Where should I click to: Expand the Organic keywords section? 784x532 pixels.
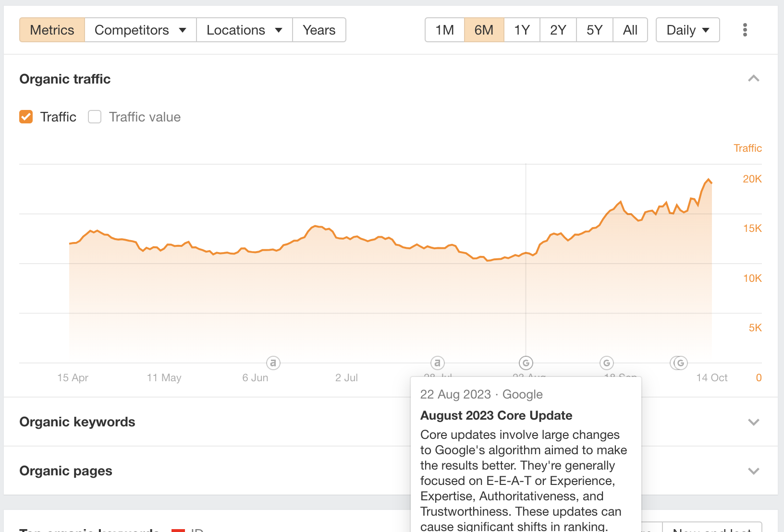tap(754, 422)
